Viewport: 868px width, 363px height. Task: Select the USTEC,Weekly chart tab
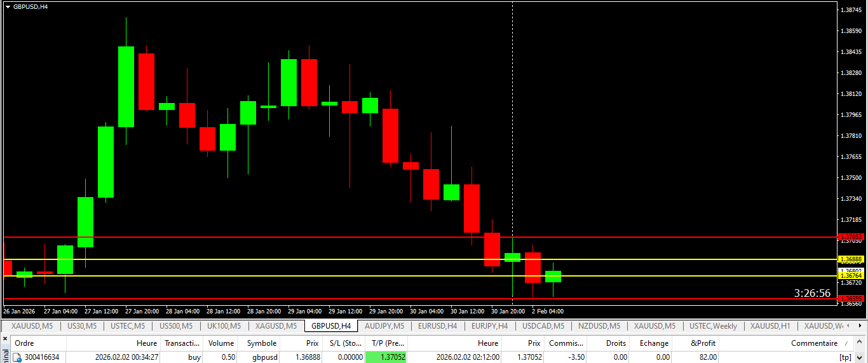coord(713,326)
